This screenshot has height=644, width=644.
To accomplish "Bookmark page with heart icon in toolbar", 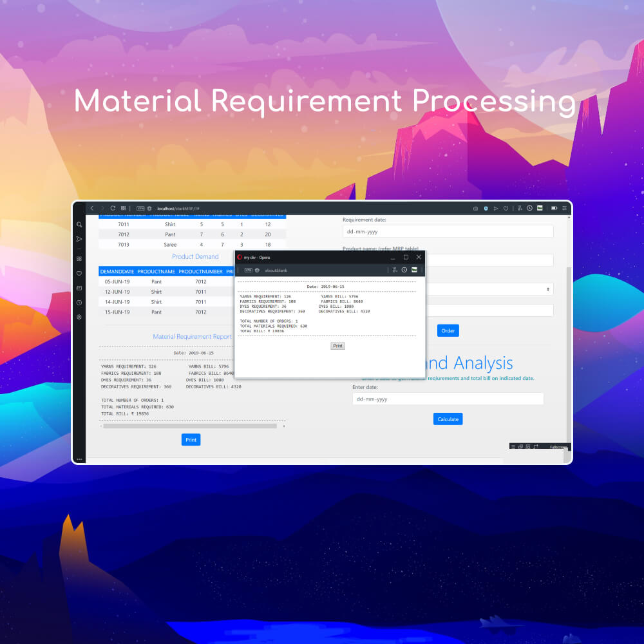I will click(506, 209).
